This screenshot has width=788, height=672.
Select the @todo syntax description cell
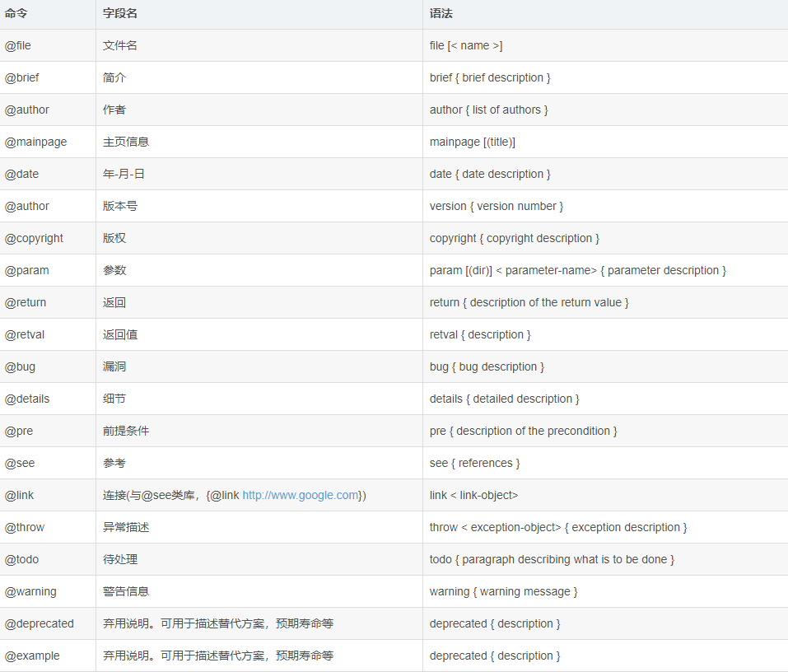point(552,559)
